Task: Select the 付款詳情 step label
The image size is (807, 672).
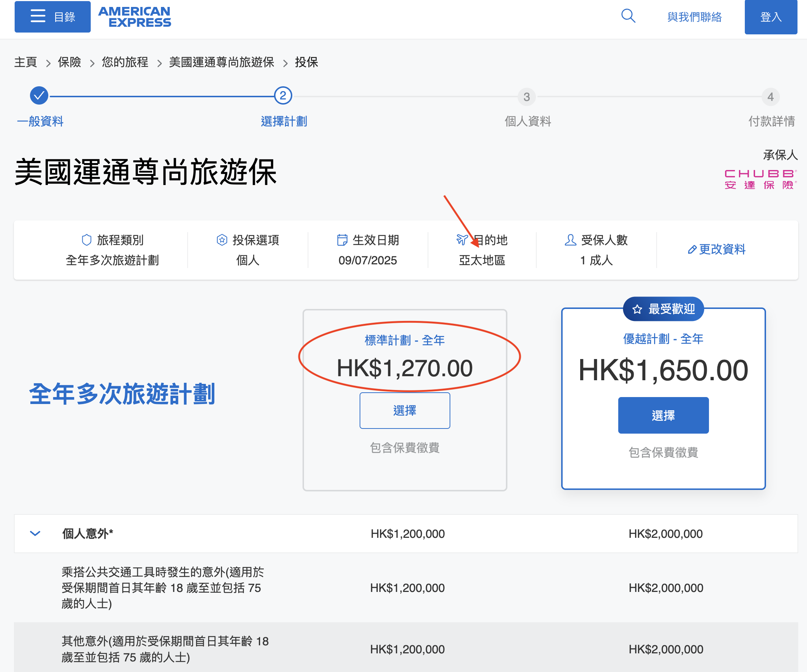Action: pos(772,121)
